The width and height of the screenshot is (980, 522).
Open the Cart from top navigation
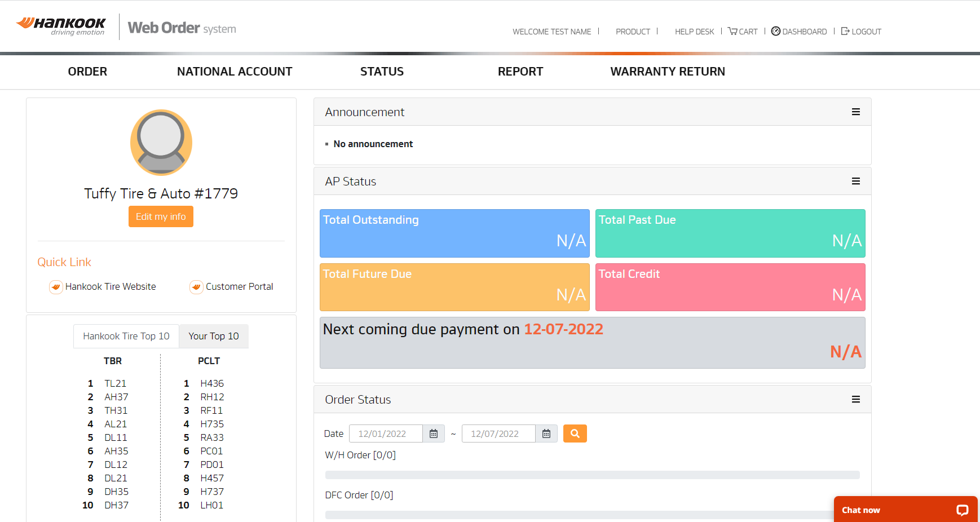743,32
